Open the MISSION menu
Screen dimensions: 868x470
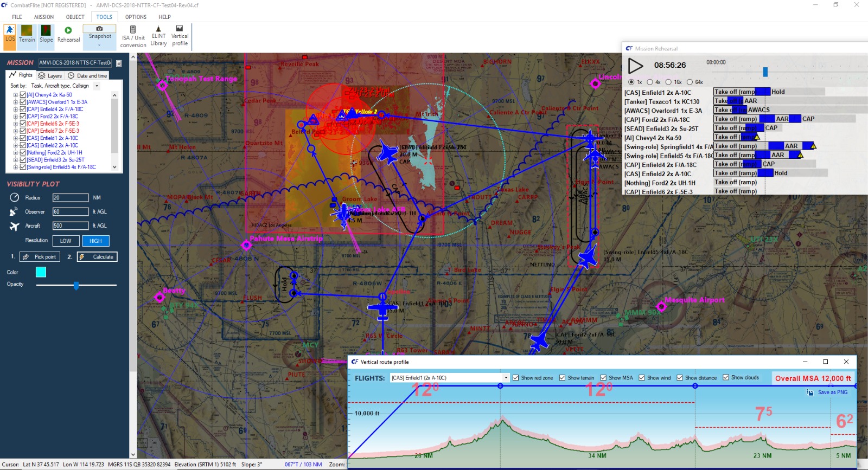click(44, 17)
